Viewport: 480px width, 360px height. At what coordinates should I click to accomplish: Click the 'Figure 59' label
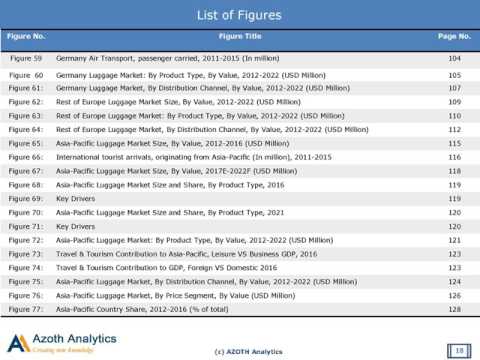coord(26,58)
